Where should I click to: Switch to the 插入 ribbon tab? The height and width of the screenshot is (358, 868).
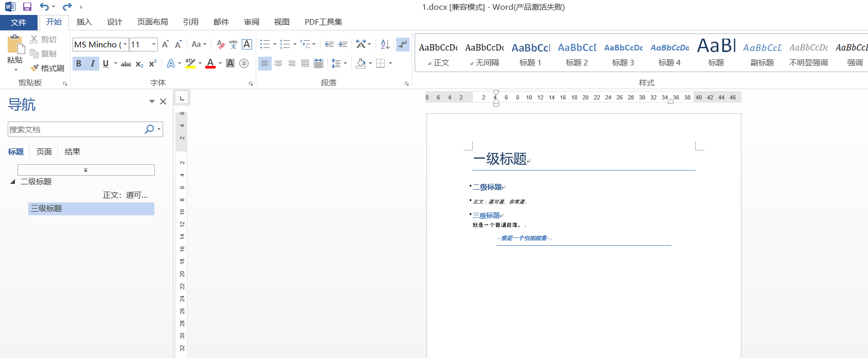84,22
